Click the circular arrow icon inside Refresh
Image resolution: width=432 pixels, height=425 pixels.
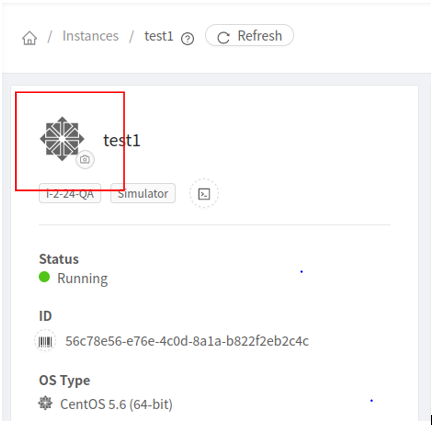click(223, 37)
